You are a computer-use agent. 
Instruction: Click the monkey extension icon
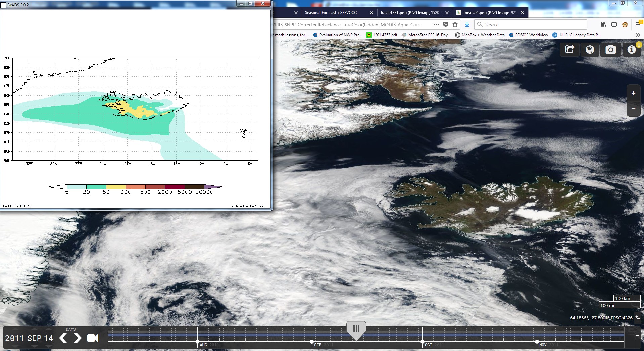(625, 24)
